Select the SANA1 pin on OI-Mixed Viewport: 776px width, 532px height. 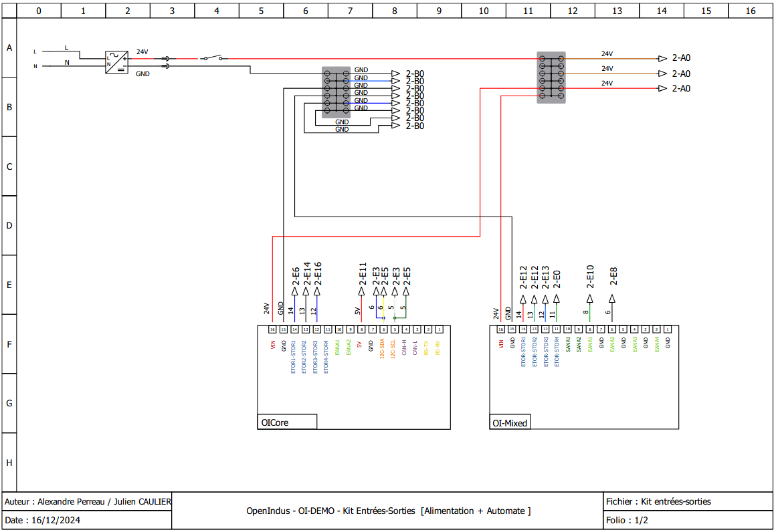point(568,348)
